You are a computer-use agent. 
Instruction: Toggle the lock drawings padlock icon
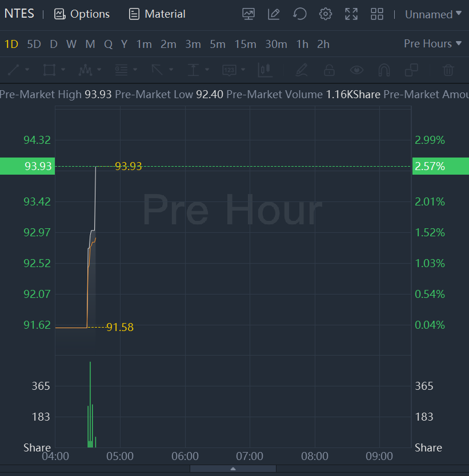[329, 70]
